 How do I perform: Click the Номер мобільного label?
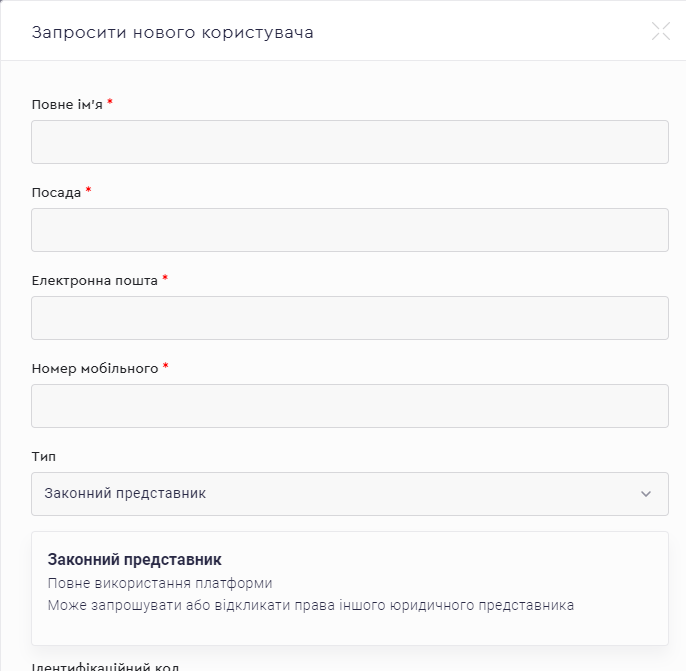pyautogui.click(x=95, y=369)
